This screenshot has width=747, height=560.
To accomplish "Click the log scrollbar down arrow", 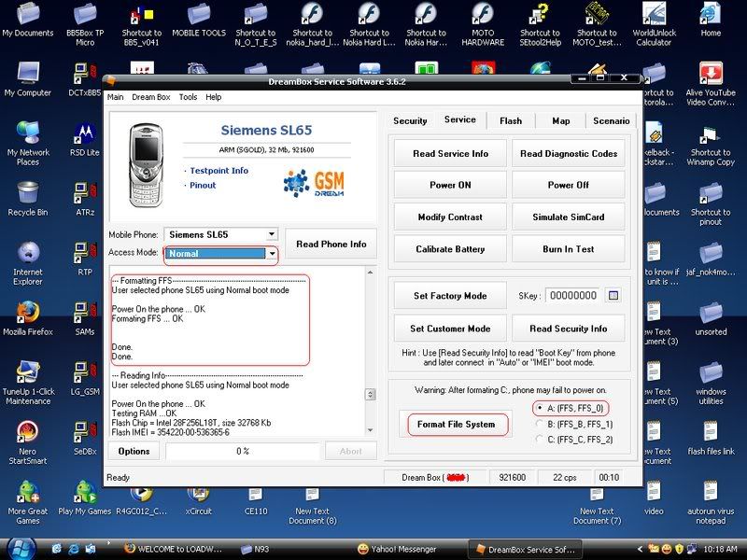I will click(x=370, y=430).
